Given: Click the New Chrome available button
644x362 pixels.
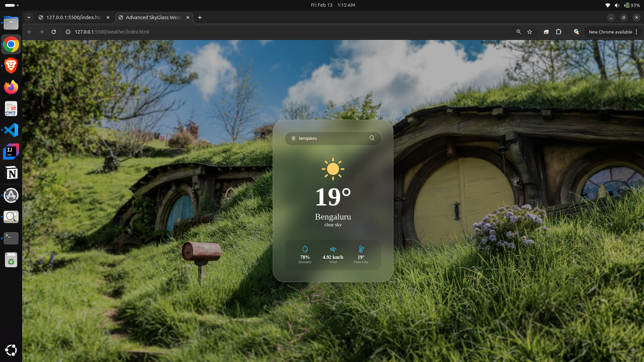Looking at the screenshot, I should [x=610, y=32].
